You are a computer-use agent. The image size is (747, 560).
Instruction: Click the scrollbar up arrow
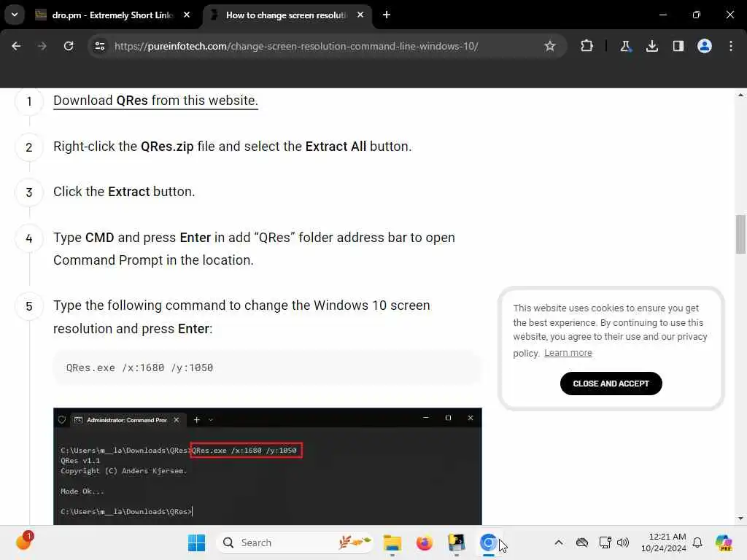click(740, 96)
